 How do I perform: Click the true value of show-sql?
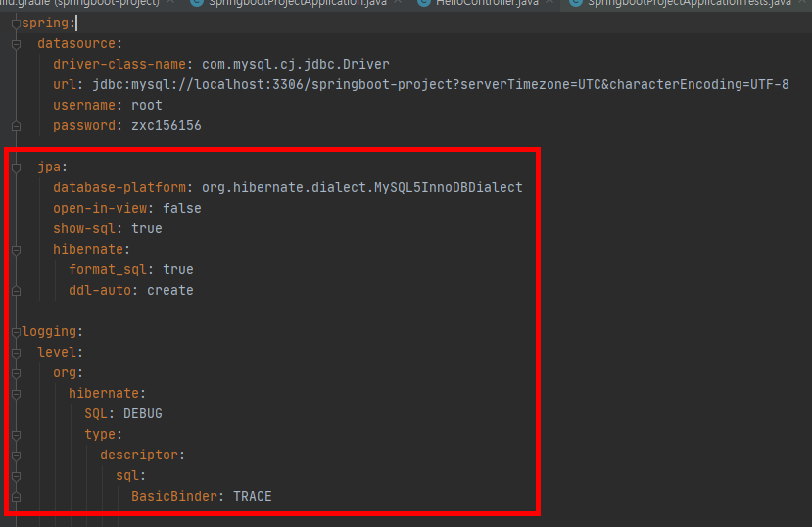point(147,229)
